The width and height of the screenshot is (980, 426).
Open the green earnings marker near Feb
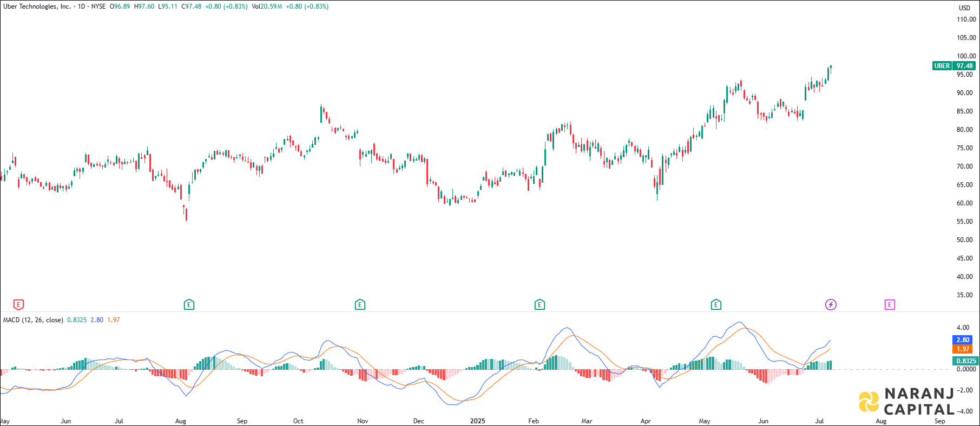point(540,305)
